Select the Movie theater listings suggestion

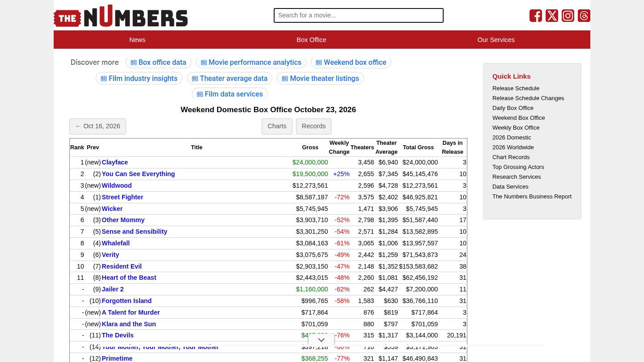point(320,79)
